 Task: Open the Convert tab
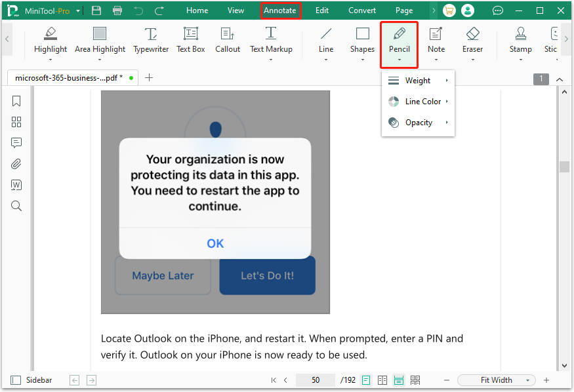(362, 10)
